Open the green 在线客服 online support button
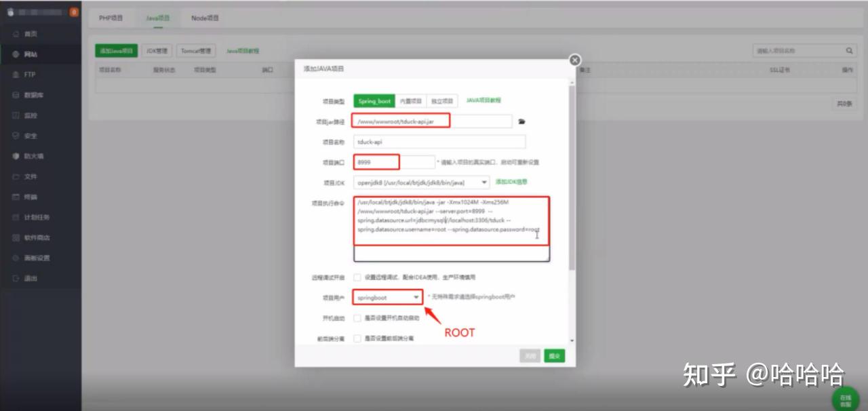The image size is (868, 411). click(846, 398)
